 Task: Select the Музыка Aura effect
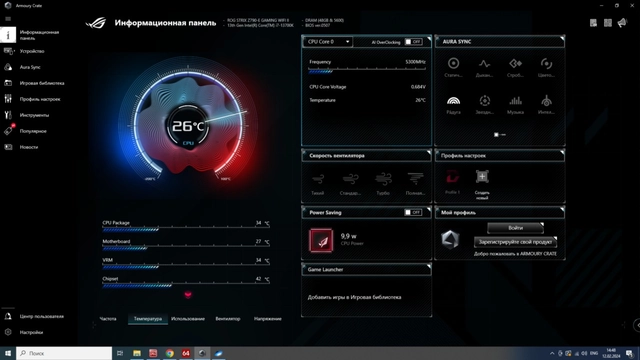click(516, 104)
